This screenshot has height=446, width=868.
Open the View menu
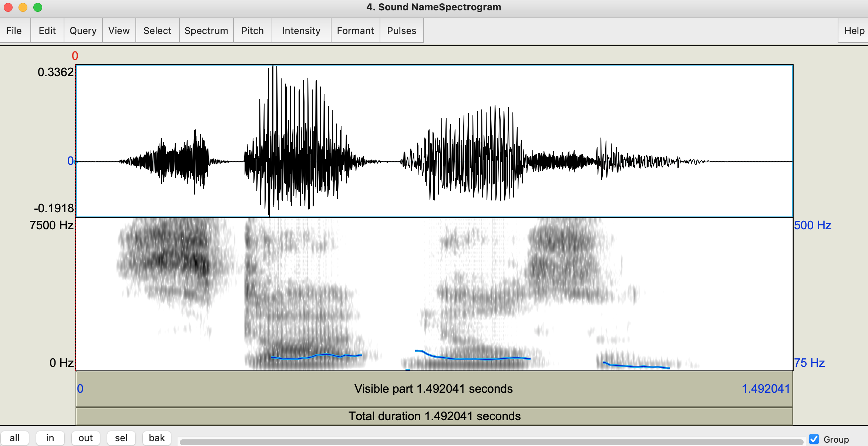click(x=119, y=31)
